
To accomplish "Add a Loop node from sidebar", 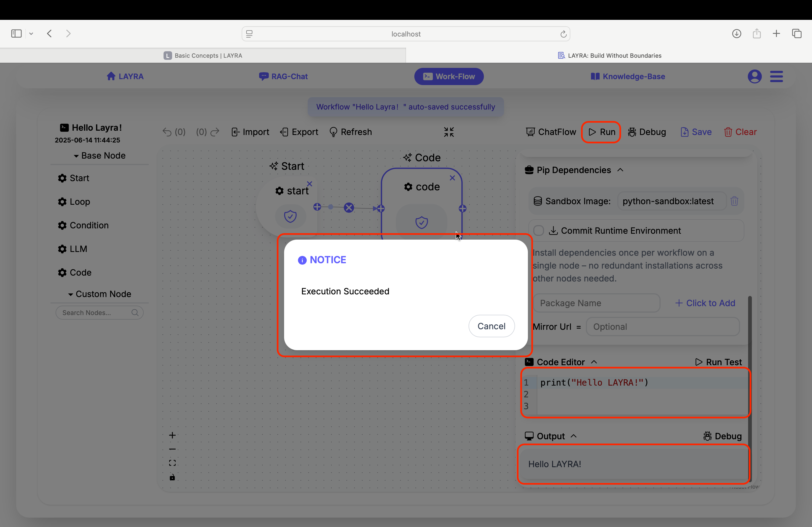I will (74, 202).
